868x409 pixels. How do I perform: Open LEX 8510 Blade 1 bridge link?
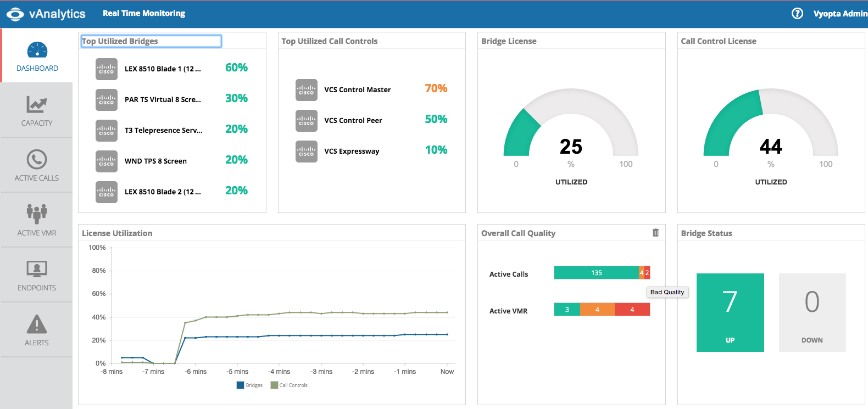[x=163, y=69]
